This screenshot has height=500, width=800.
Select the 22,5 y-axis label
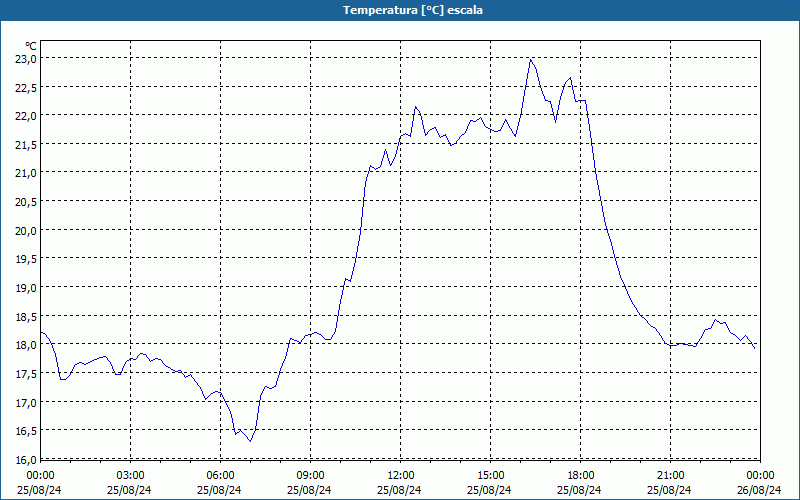(x=26, y=88)
